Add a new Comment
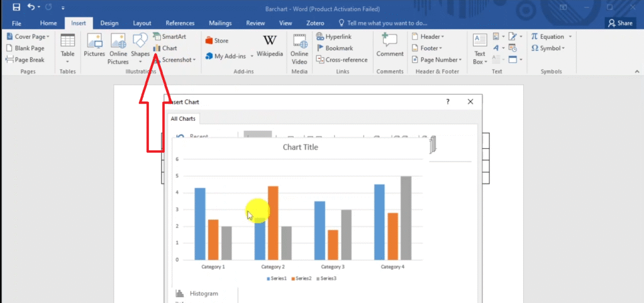This screenshot has height=303, width=644. click(390, 47)
